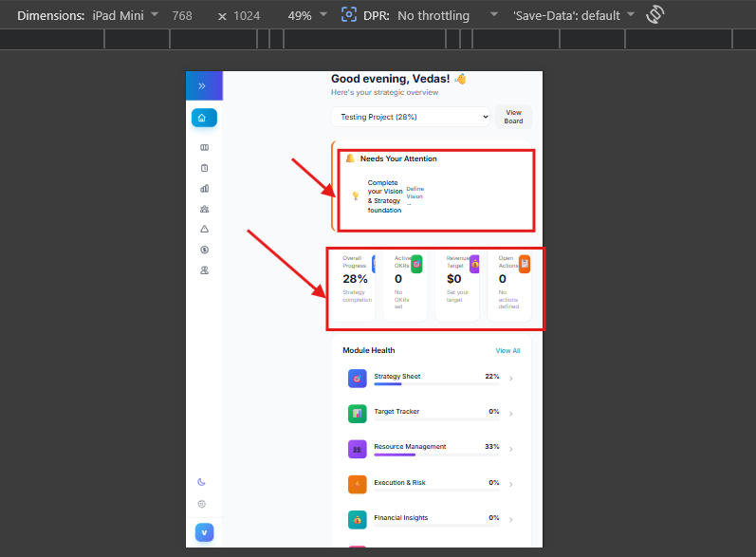Image resolution: width=756 pixels, height=557 pixels.
Task: Select the Execution & Risk label
Action: [399, 482]
